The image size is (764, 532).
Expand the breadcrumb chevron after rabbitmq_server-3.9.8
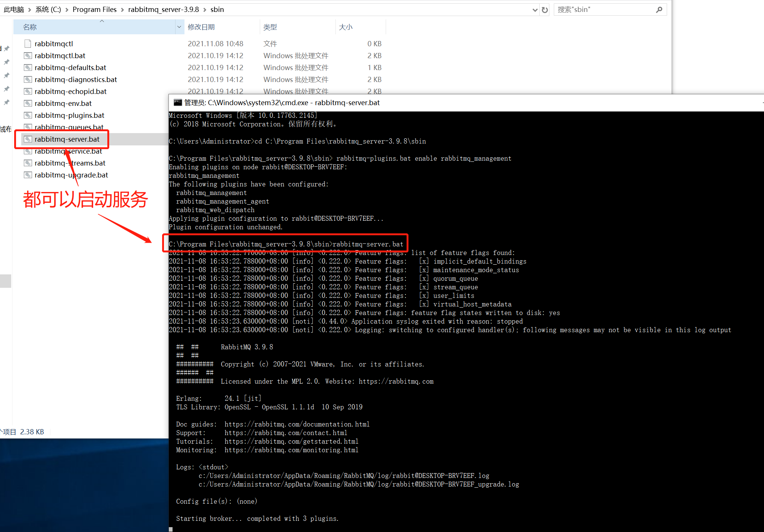coord(206,9)
